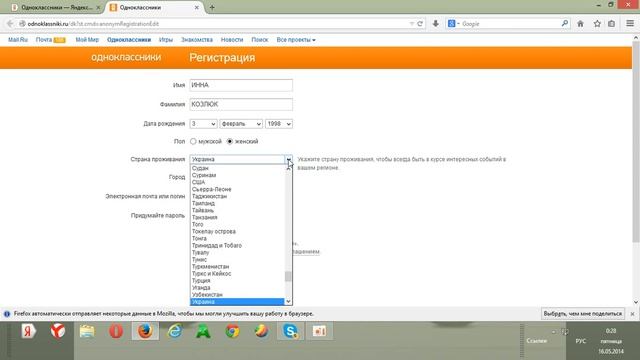This screenshot has height=360, width=640.
Task: Close the active Одноклассники tab
Action: pos(197,7)
